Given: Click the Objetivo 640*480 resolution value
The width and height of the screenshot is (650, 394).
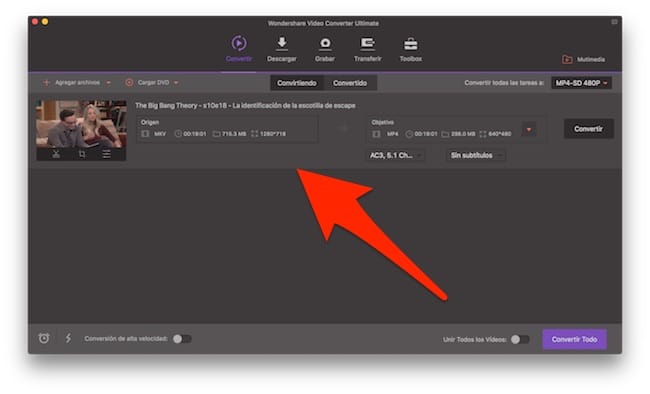Looking at the screenshot, I should pos(500,134).
